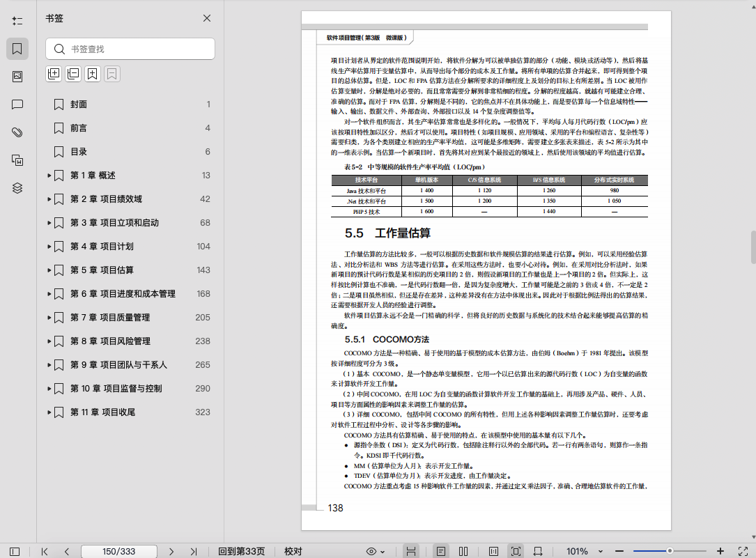Click 回到第33页 button
This screenshot has height=558, width=756.
tap(242, 551)
